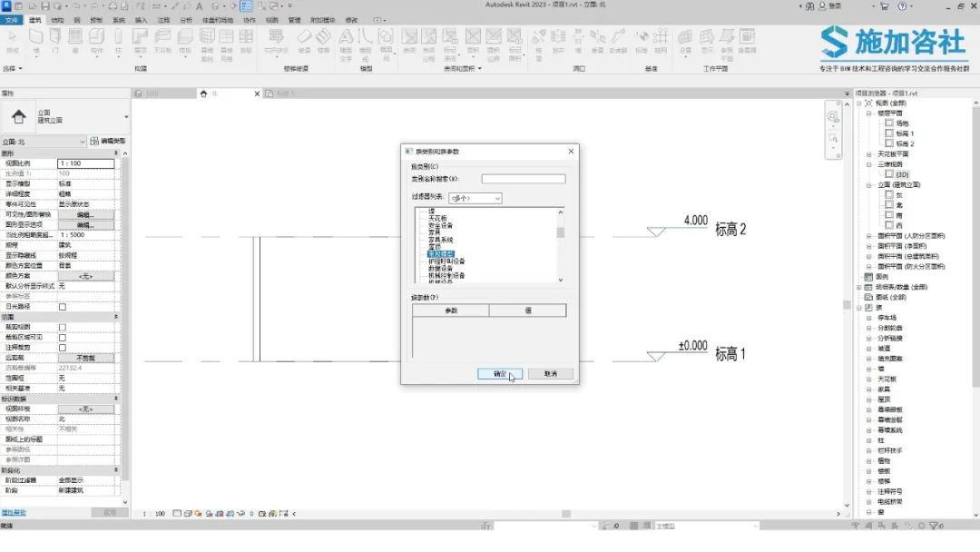Image resolution: width=980 pixels, height=552 pixels.
Task: Switch to the Analyze ribbon tab
Action: [186, 20]
